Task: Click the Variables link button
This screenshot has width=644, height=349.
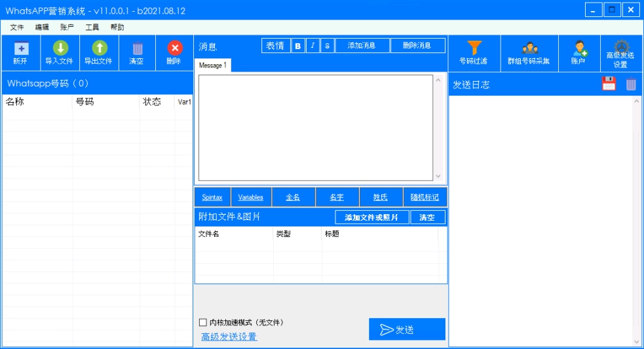Action: coord(250,197)
